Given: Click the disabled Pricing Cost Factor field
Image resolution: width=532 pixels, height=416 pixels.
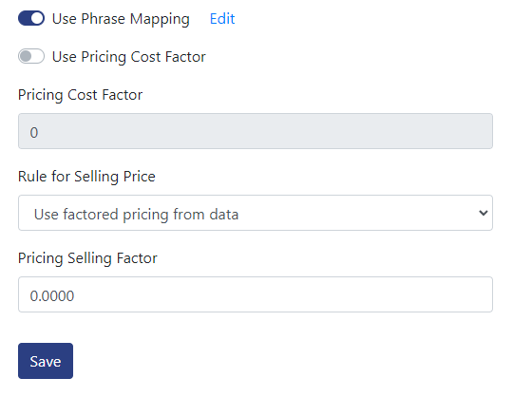Looking at the screenshot, I should click(256, 131).
